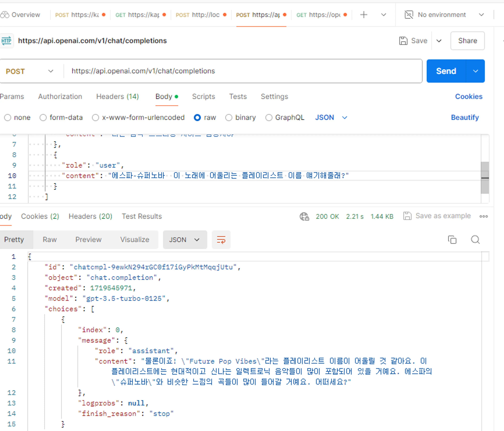This screenshot has height=431, width=504.
Task: Expand the Send button options arrow
Action: tap(475, 71)
